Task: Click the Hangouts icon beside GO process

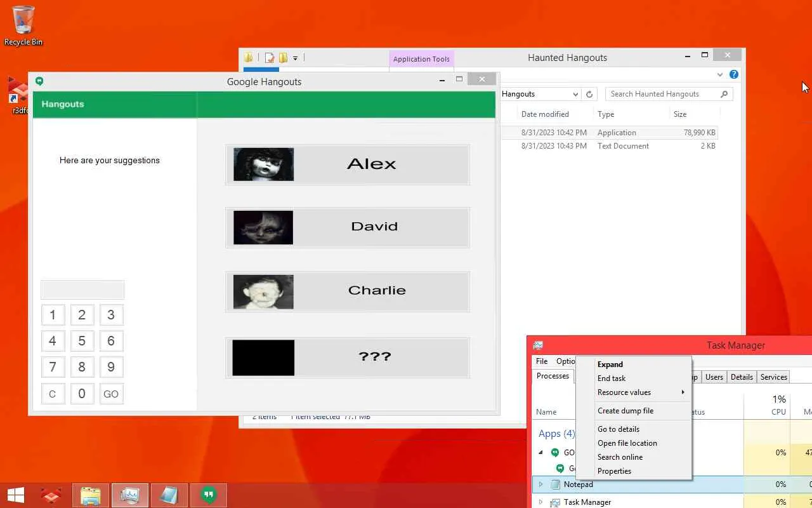Action: pyautogui.click(x=555, y=453)
